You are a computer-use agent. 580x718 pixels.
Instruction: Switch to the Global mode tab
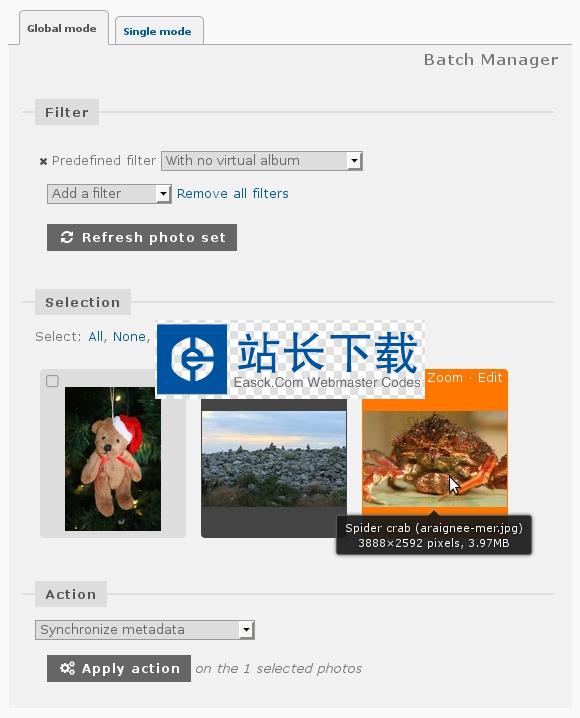pos(62,28)
